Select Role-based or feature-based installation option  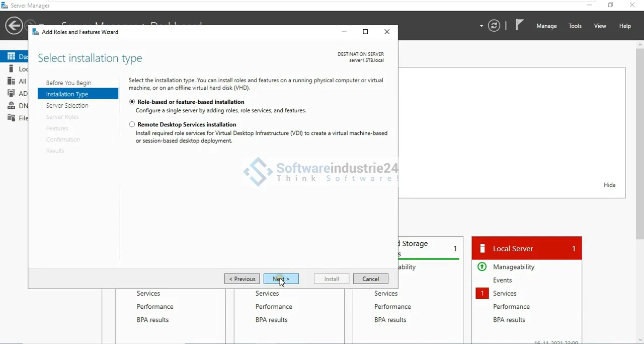click(x=132, y=102)
